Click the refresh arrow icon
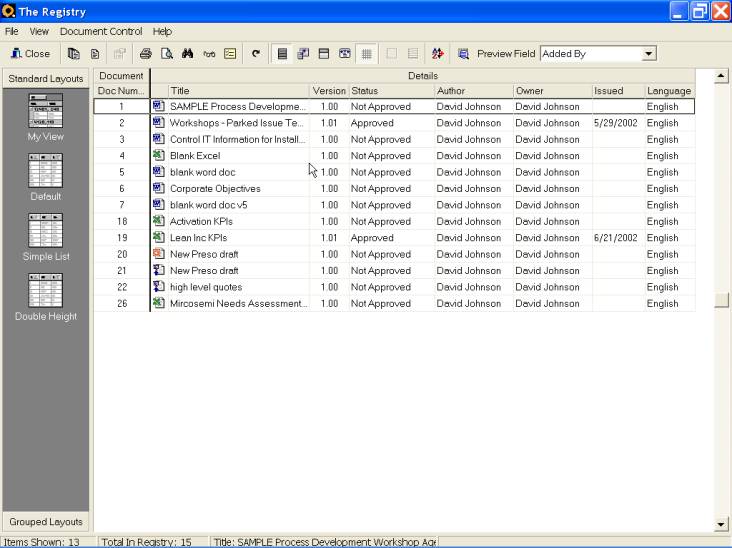Screen dimensions: 732x548 tap(256, 54)
